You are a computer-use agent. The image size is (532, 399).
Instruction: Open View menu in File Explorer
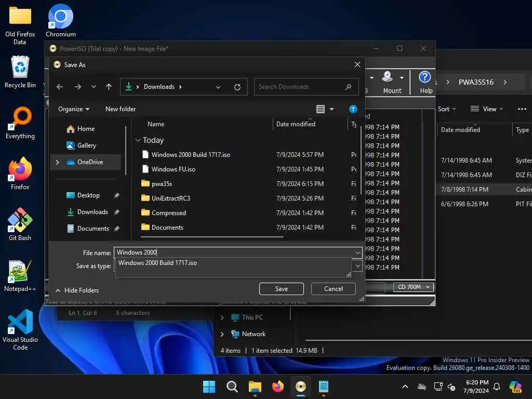point(486,109)
